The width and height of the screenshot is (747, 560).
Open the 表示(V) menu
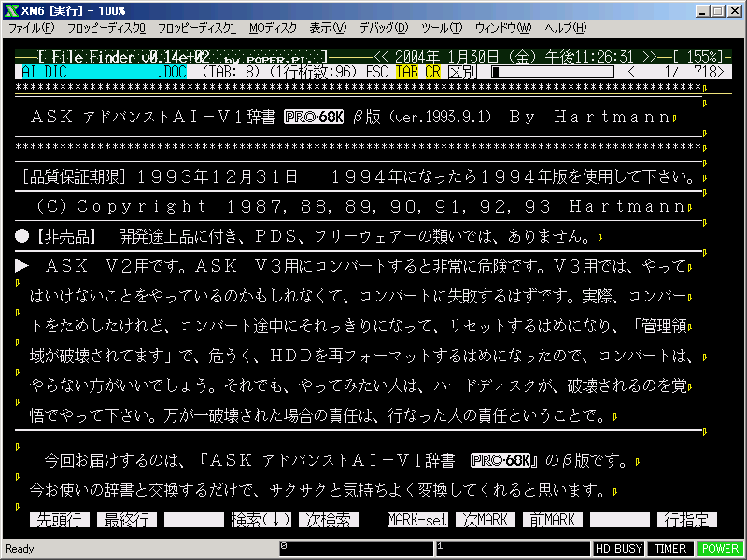(328, 28)
